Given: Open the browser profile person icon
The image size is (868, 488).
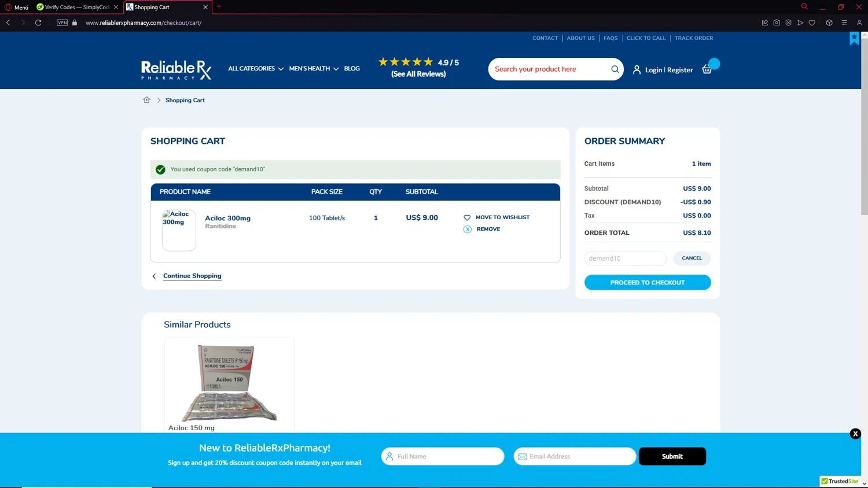Looking at the screenshot, I should click(859, 23).
